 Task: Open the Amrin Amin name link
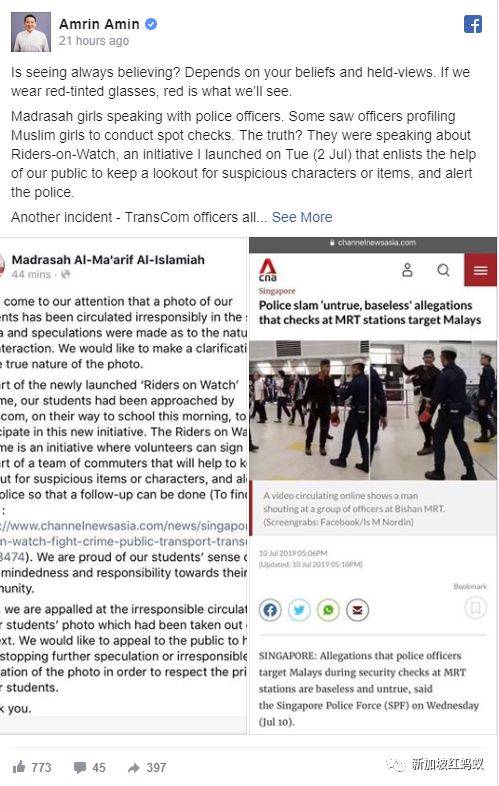coord(99,24)
